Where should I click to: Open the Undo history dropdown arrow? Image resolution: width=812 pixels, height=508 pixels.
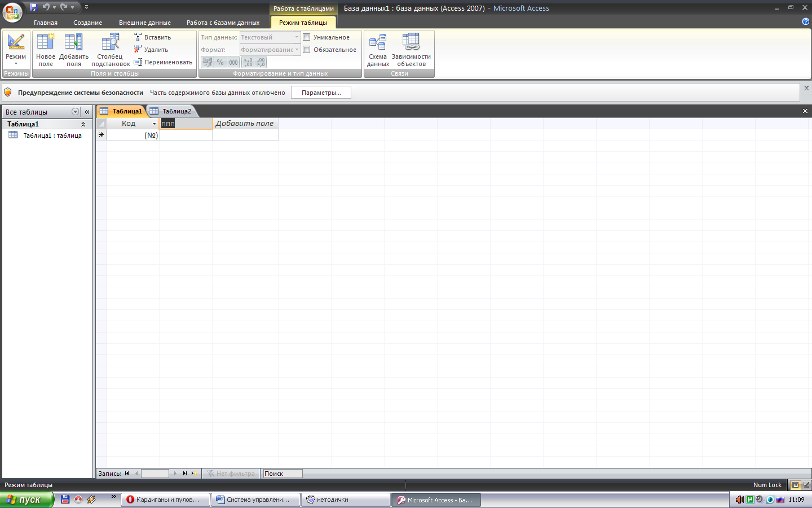point(55,7)
